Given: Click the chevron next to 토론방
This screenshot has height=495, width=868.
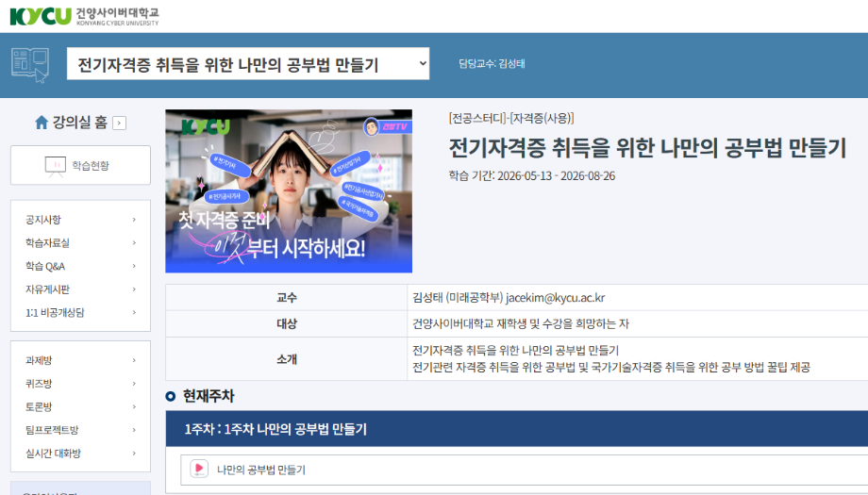Looking at the screenshot, I should 134,406.
